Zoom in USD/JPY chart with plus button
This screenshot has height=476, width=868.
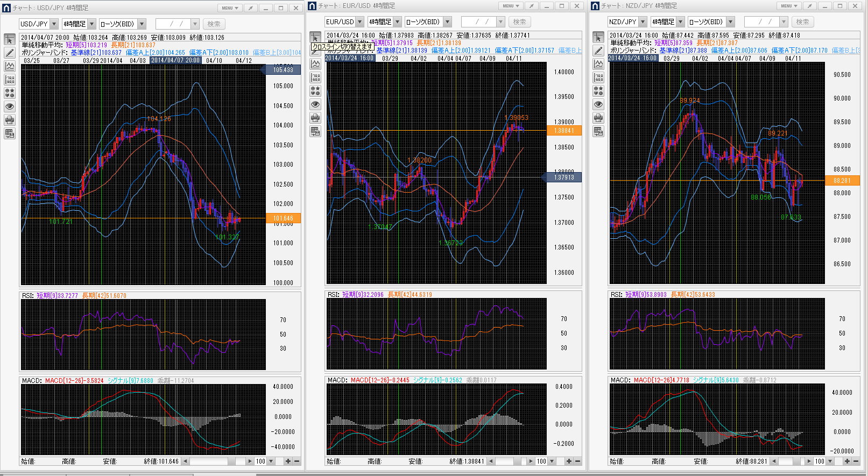288,461
